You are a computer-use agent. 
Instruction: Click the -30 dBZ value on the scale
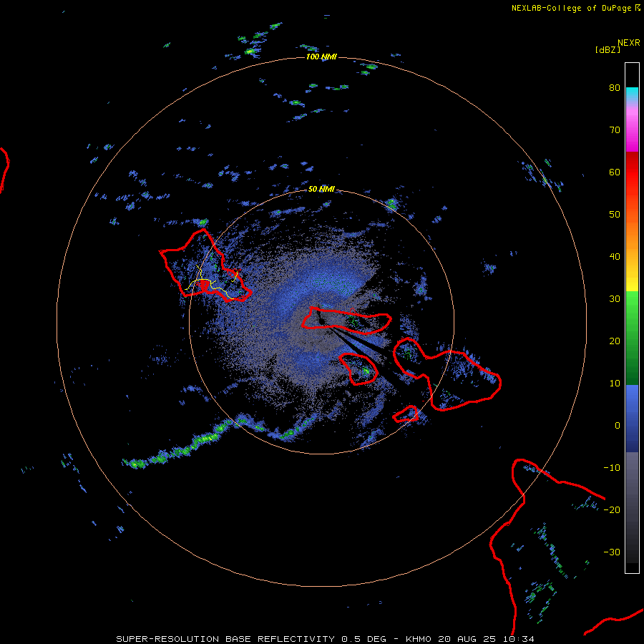pyautogui.click(x=612, y=552)
